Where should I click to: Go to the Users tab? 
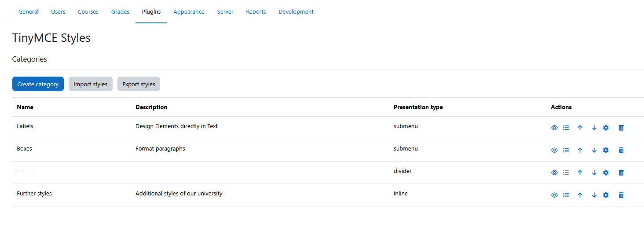click(x=58, y=12)
